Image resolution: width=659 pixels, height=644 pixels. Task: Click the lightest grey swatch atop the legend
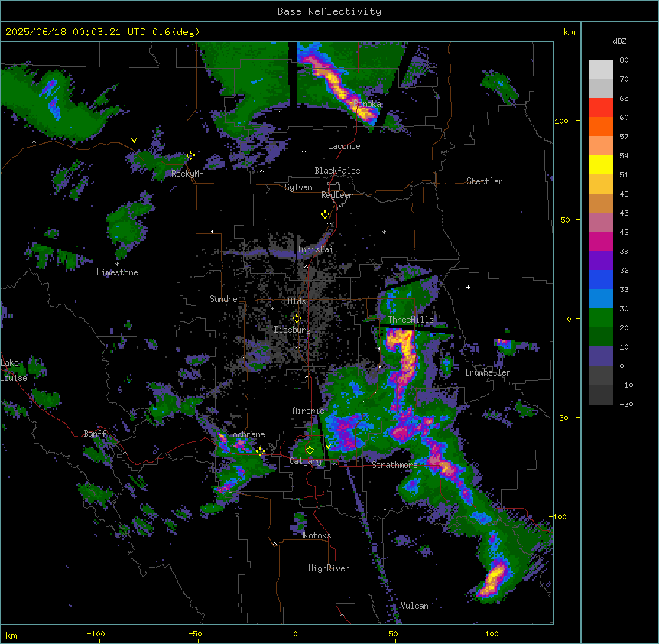click(x=601, y=69)
